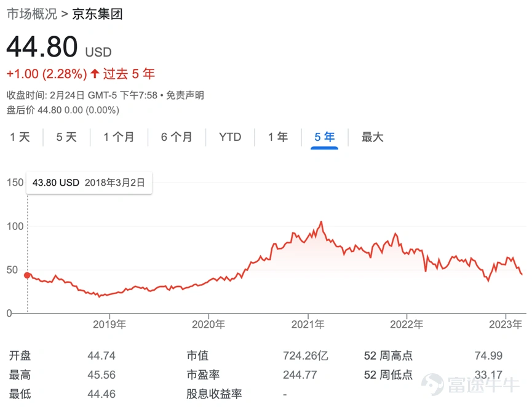This screenshot has width=532, height=407.
Task: Open the 免责声明 disclaimer link
Action: tap(185, 95)
